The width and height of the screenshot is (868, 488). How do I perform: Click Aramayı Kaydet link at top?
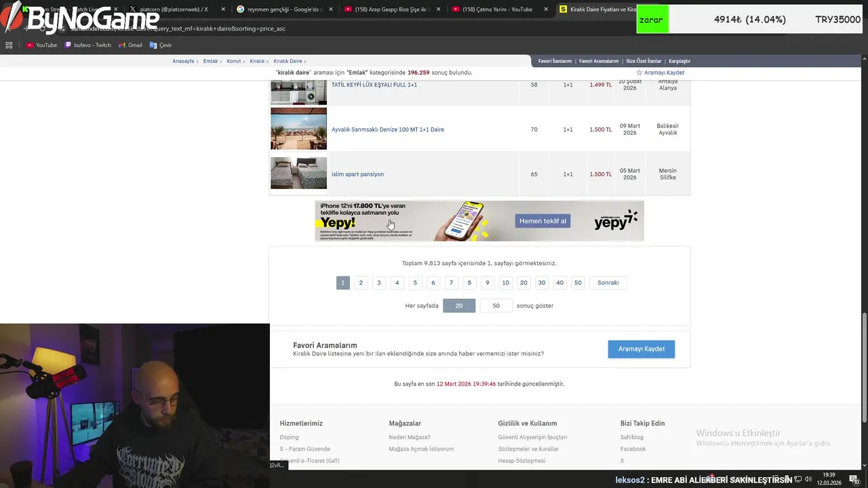(x=665, y=73)
